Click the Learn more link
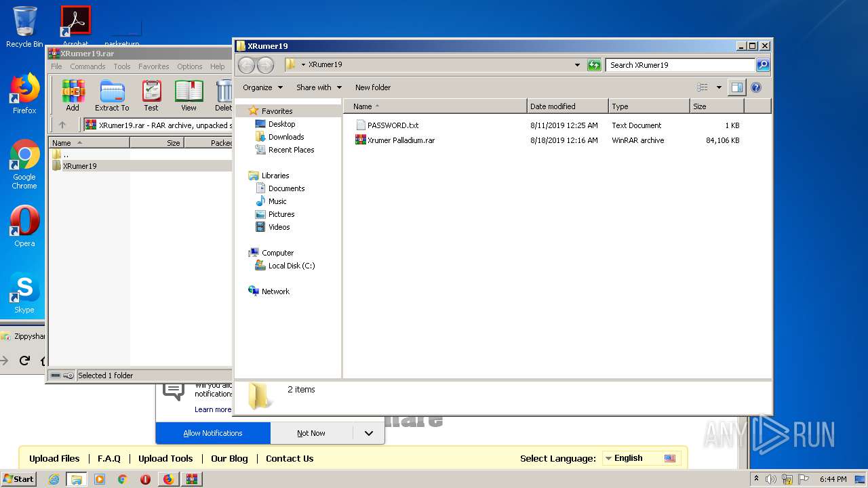The image size is (868, 488). tap(213, 409)
